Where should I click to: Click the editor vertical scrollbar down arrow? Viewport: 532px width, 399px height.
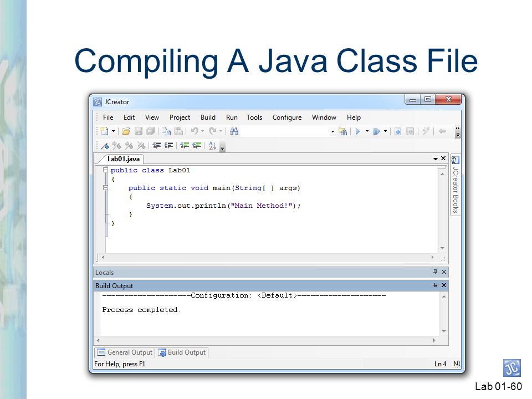click(442, 248)
